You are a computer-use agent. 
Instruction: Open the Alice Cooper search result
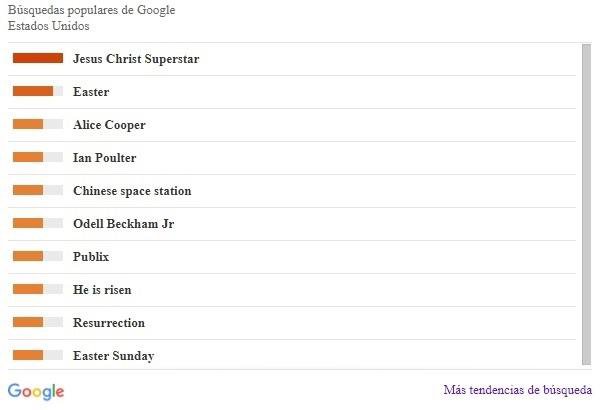coord(109,125)
